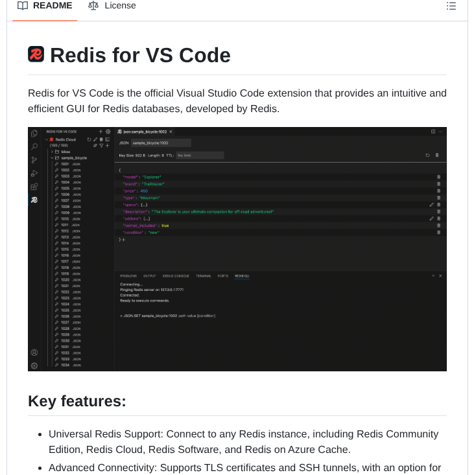Screen dimensions: 476x475
Task: Open Search icon in the screenshot activity bar
Action: 34,146
